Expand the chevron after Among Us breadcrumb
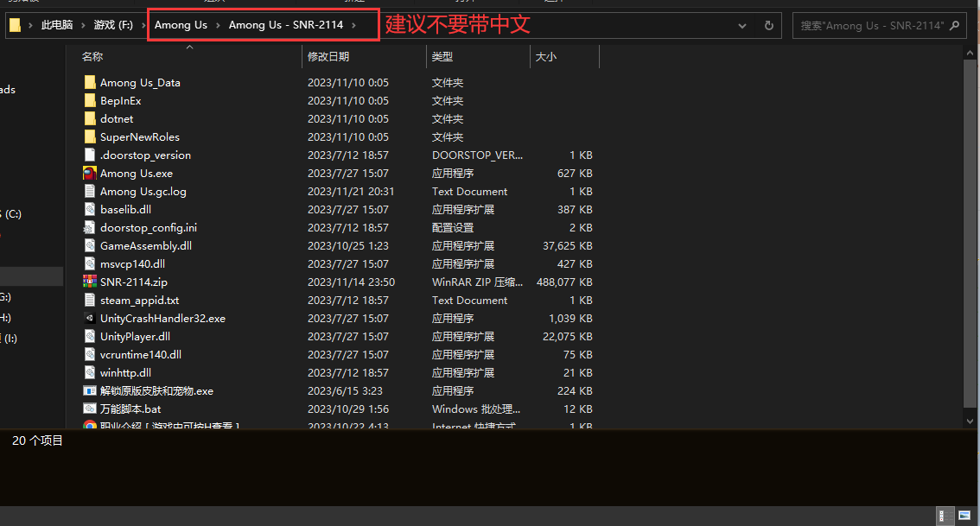Screen dimensions: 980x526 (x=218, y=25)
